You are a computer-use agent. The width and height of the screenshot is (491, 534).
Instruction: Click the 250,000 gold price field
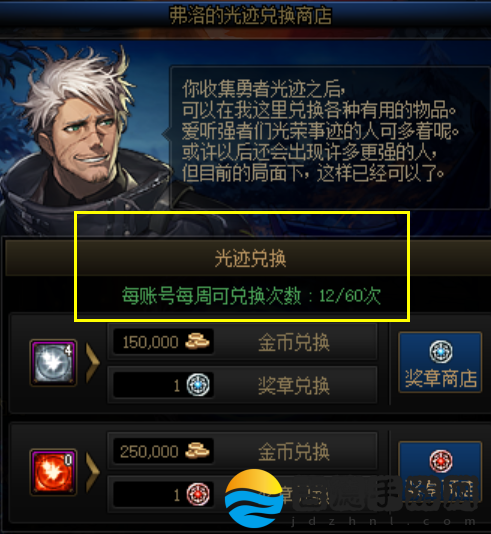[x=163, y=451]
